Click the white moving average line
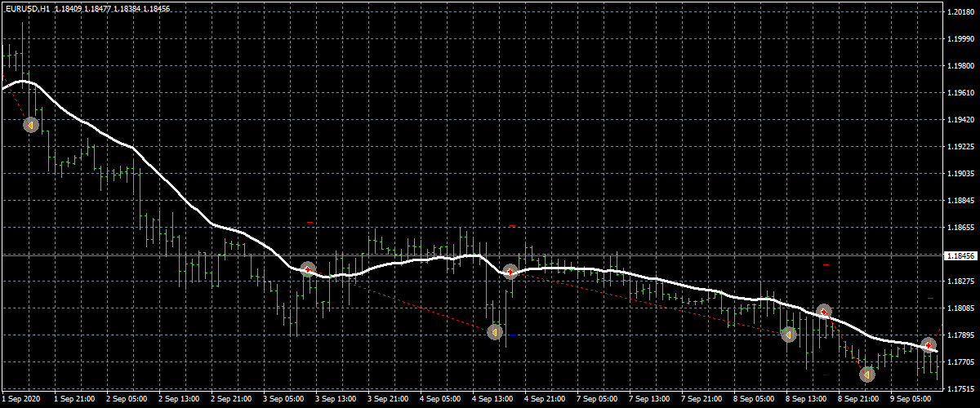 click(x=163, y=173)
